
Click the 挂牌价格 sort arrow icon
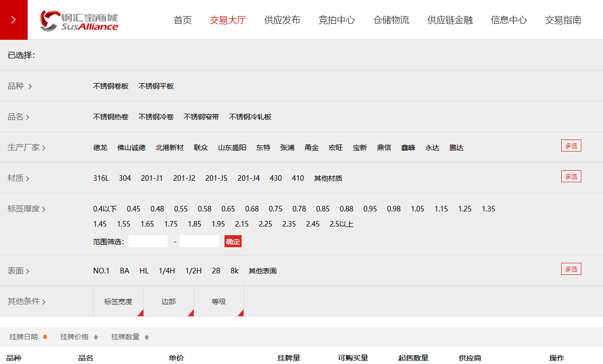click(96, 337)
